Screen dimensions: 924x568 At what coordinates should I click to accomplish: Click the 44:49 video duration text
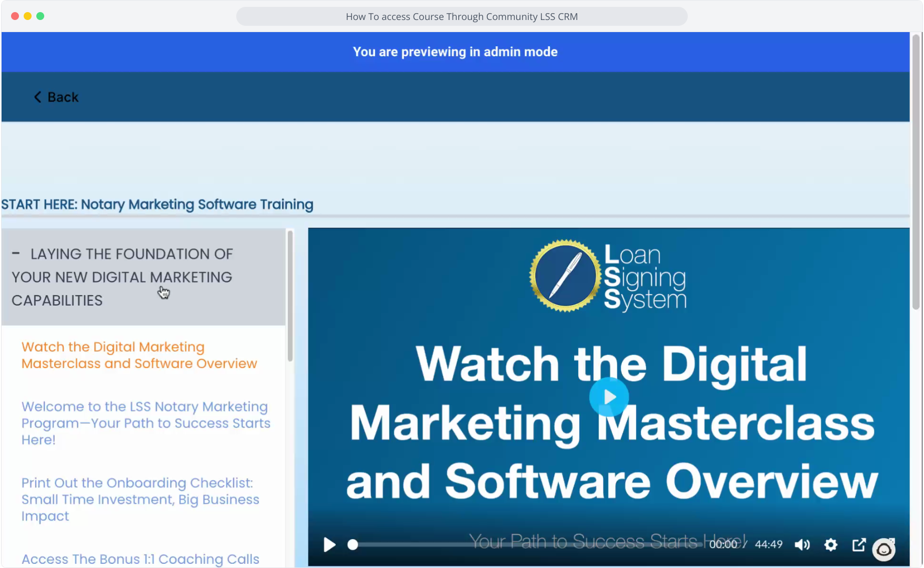(769, 544)
